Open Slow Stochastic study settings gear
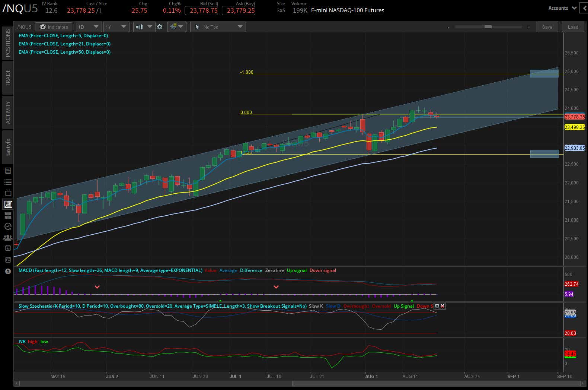588x390 pixels. point(437,306)
